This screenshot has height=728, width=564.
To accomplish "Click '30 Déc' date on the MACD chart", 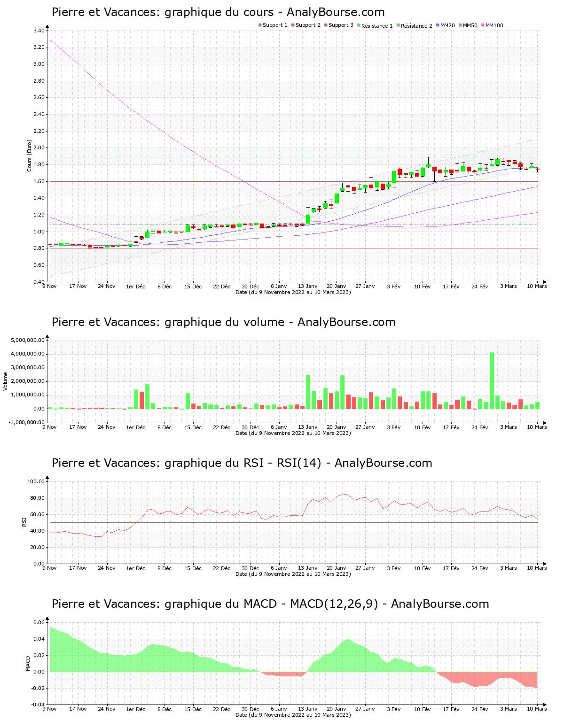I will 251,709.
